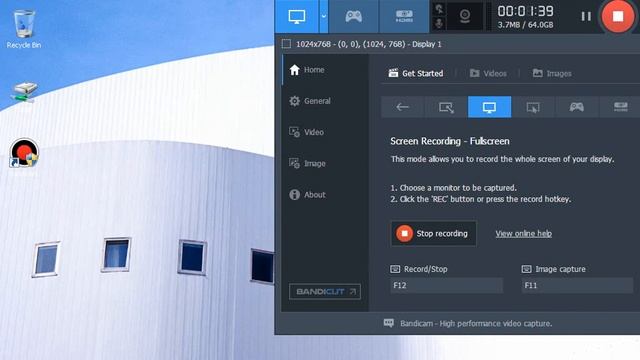Image resolution: width=640 pixels, height=360 pixels.
Task: Select the drive shortcut desktop icon
Action: (24, 92)
